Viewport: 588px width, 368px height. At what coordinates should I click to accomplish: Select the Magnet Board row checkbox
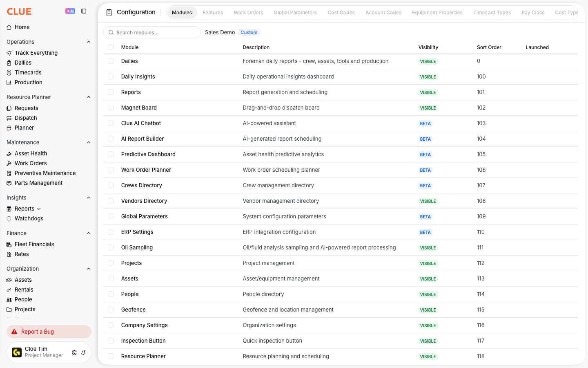tap(111, 108)
